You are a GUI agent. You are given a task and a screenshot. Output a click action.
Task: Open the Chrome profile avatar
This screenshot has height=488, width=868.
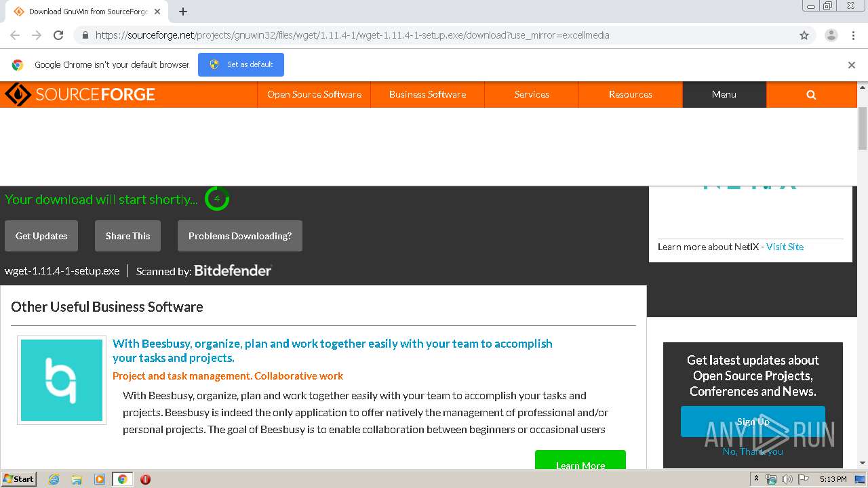(831, 35)
